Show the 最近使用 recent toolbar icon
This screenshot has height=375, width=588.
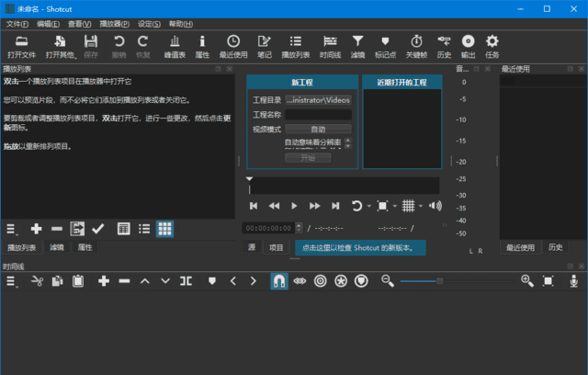[x=233, y=47]
